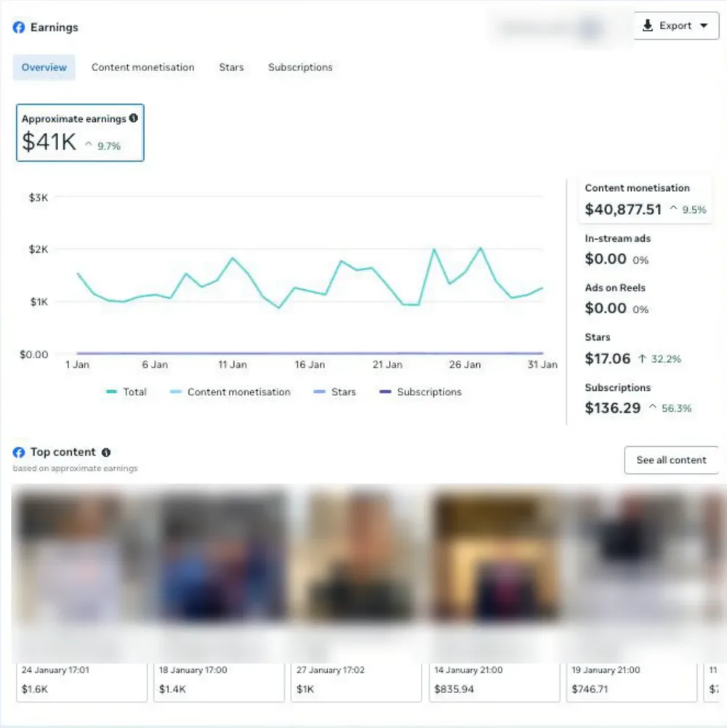
Task: Click the See all content button
Action: pos(671,460)
